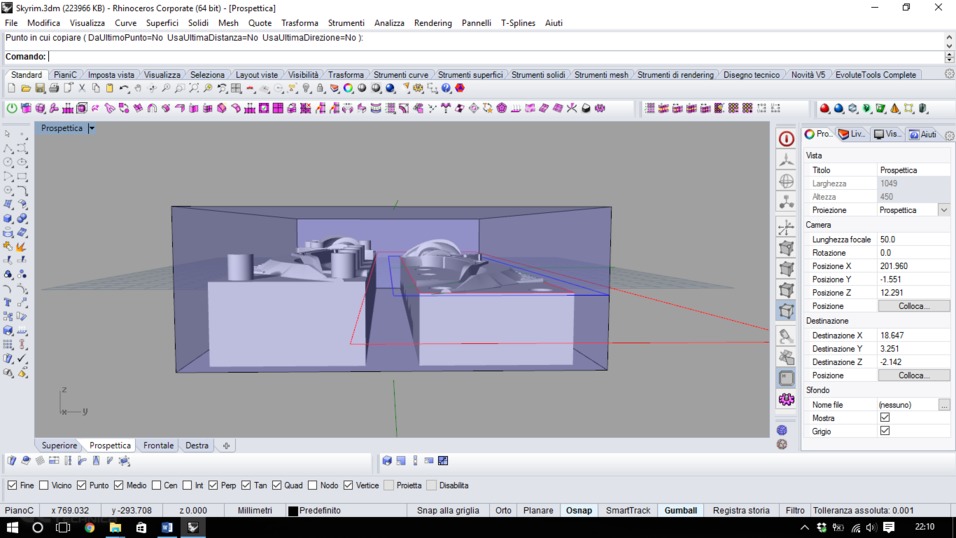Show hidden tray icons chevron
Viewport: 956px width, 538px height.
coord(805,528)
